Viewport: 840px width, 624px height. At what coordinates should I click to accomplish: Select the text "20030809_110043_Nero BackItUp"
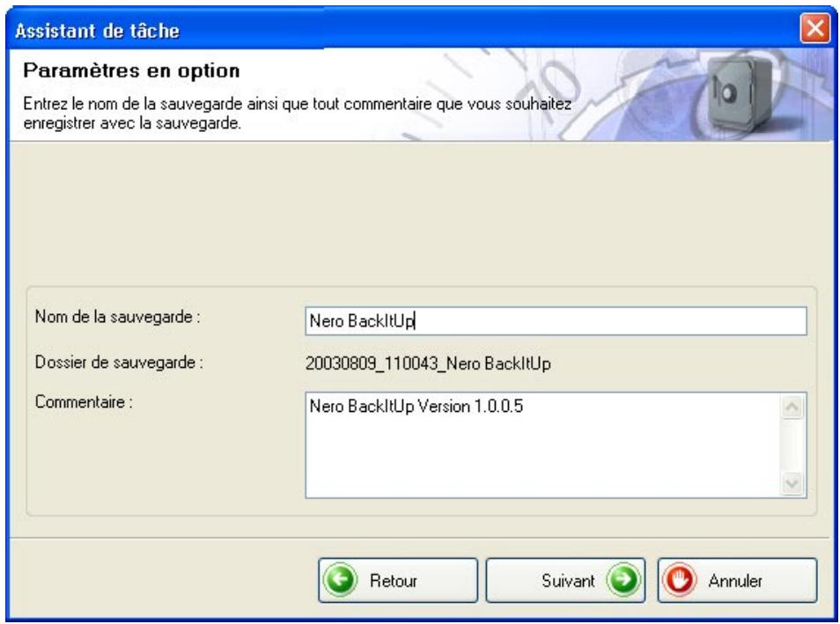tap(428, 363)
